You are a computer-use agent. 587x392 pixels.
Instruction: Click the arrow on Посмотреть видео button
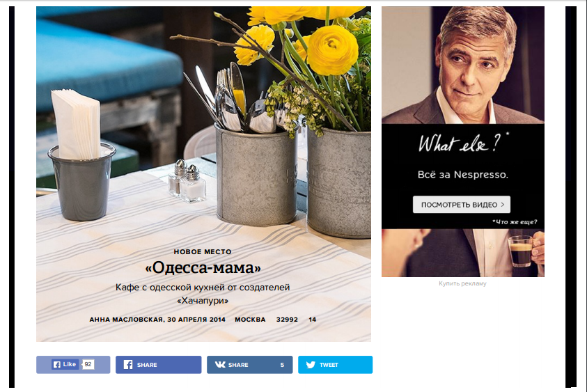pyautogui.click(x=502, y=205)
